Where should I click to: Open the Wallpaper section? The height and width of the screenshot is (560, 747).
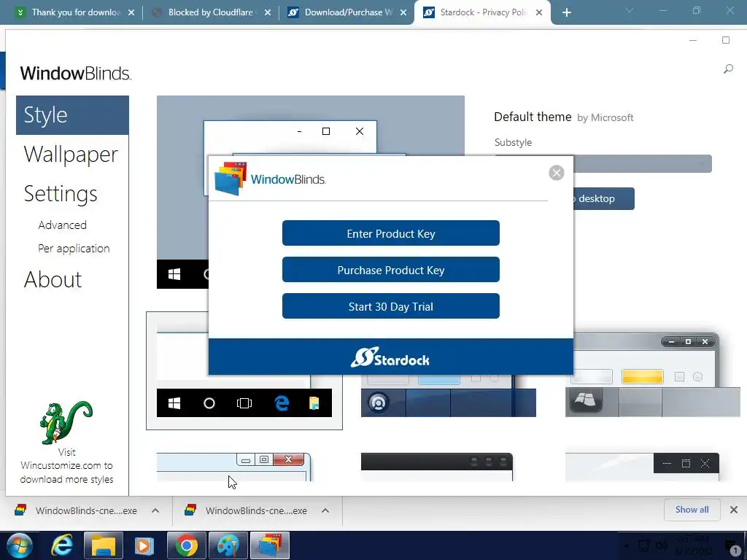(x=71, y=155)
